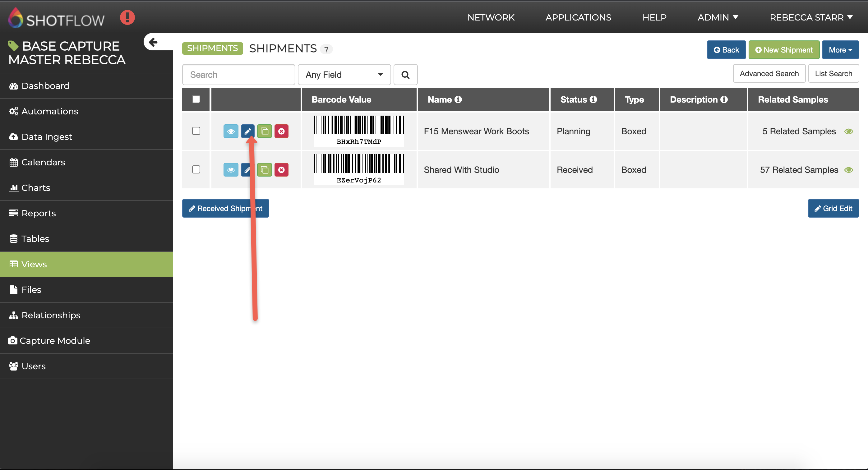Click the Shipments help question mark icon
868x470 pixels.
coord(326,49)
